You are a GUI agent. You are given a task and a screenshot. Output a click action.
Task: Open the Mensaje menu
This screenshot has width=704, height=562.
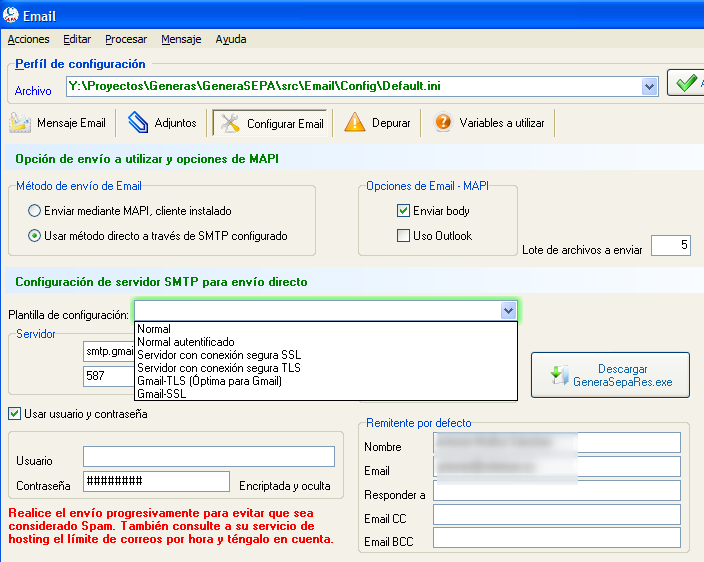pos(181,40)
